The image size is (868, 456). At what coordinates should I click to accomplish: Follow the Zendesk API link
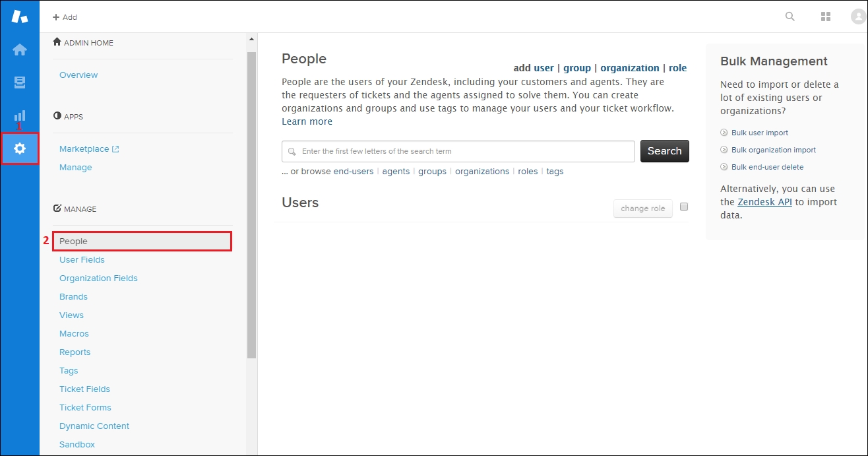click(764, 202)
